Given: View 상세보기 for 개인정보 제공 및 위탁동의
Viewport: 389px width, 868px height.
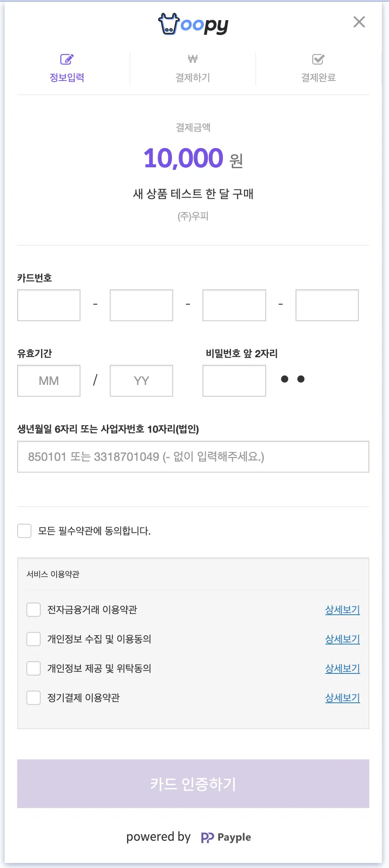Looking at the screenshot, I should [342, 668].
